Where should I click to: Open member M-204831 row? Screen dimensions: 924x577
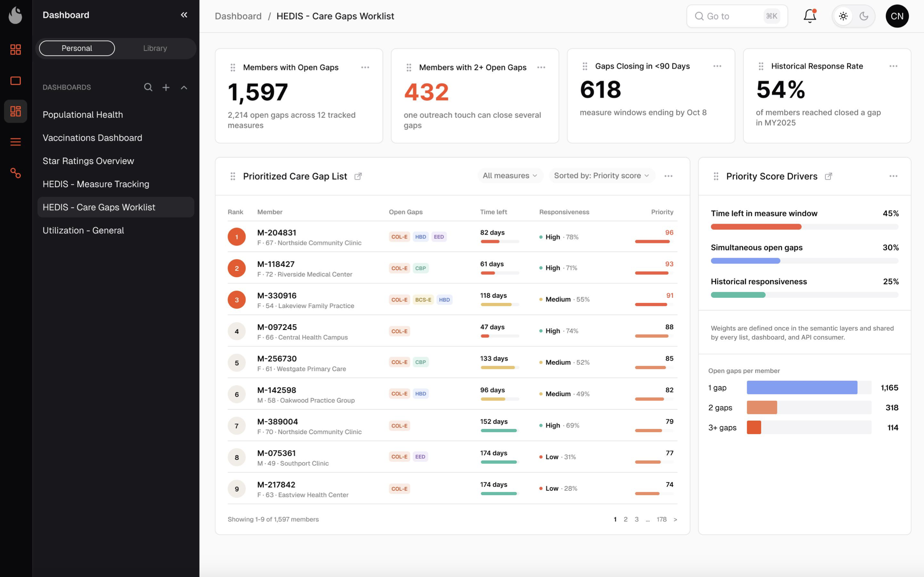tap(452, 237)
